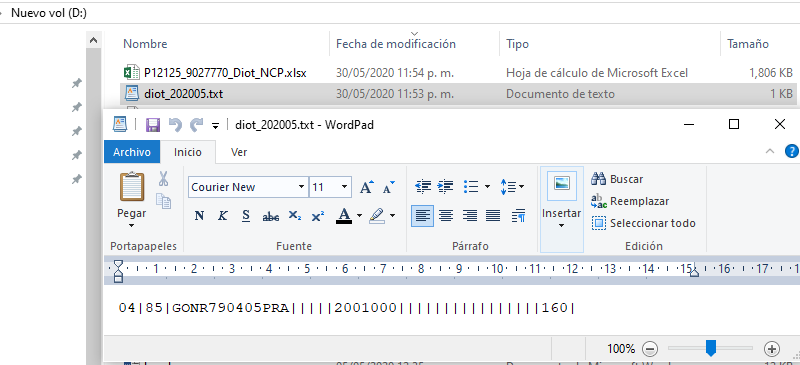Open the bullet list style dropdown arrow
800x365 pixels.
[487, 187]
